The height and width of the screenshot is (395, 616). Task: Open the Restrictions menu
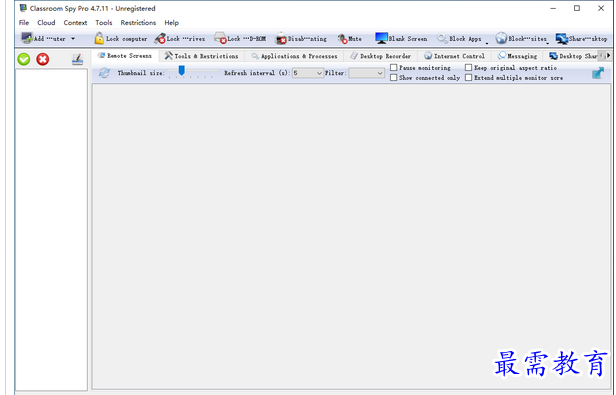pyautogui.click(x=138, y=23)
